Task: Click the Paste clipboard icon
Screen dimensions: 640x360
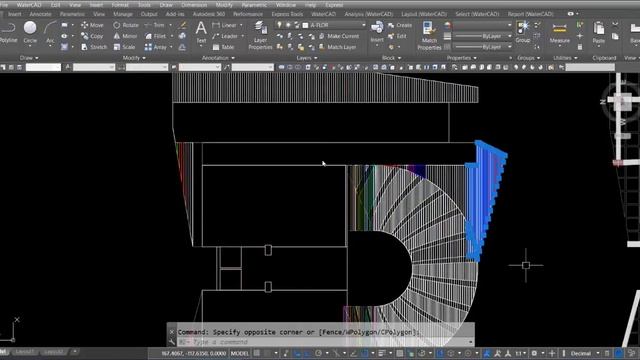Action: pyautogui.click(x=599, y=32)
